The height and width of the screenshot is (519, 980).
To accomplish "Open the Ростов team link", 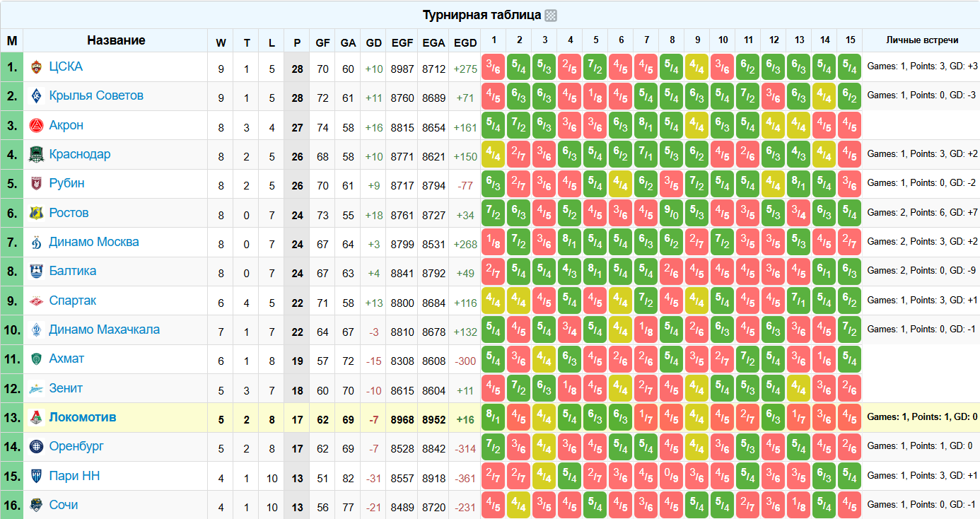I will [x=69, y=213].
